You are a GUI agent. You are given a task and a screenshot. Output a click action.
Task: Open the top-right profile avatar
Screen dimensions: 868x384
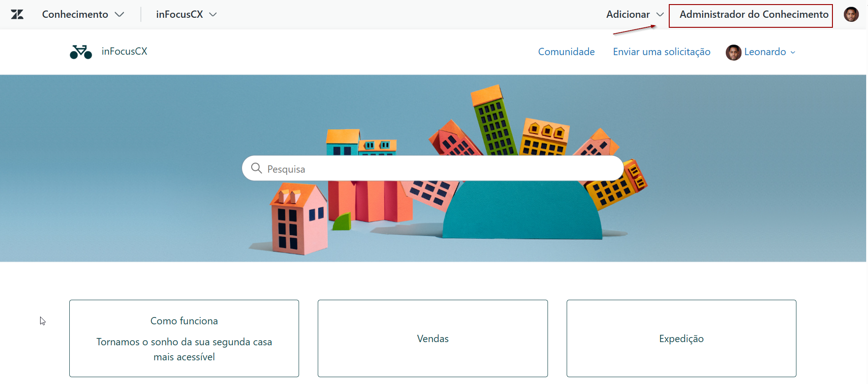851,15
